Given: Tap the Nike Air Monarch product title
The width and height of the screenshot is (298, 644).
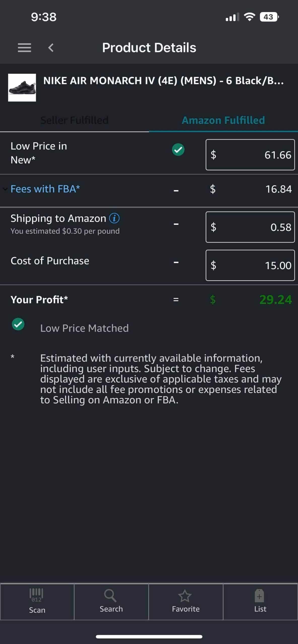Looking at the screenshot, I should (163, 81).
